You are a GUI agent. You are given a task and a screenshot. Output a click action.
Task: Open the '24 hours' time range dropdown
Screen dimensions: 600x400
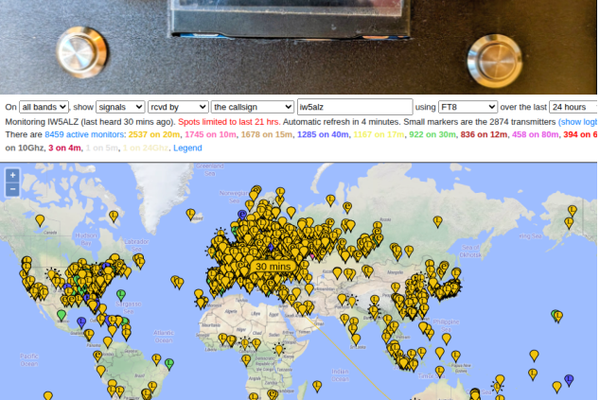click(573, 107)
